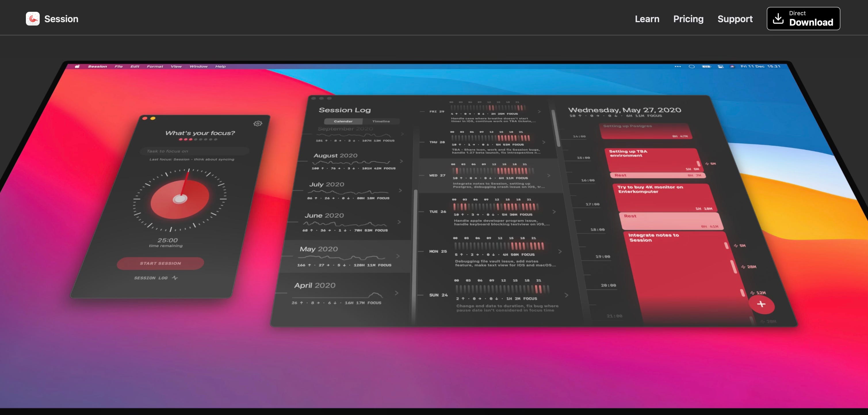
Task: Open FRI 29 day chevron
Action: coord(539,112)
